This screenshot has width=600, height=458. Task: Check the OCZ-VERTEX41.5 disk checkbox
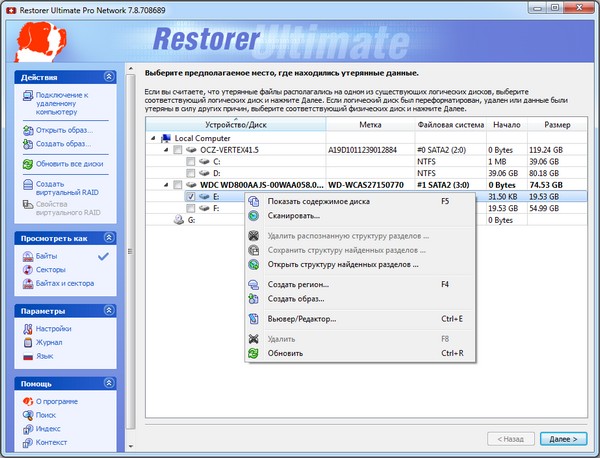point(178,150)
